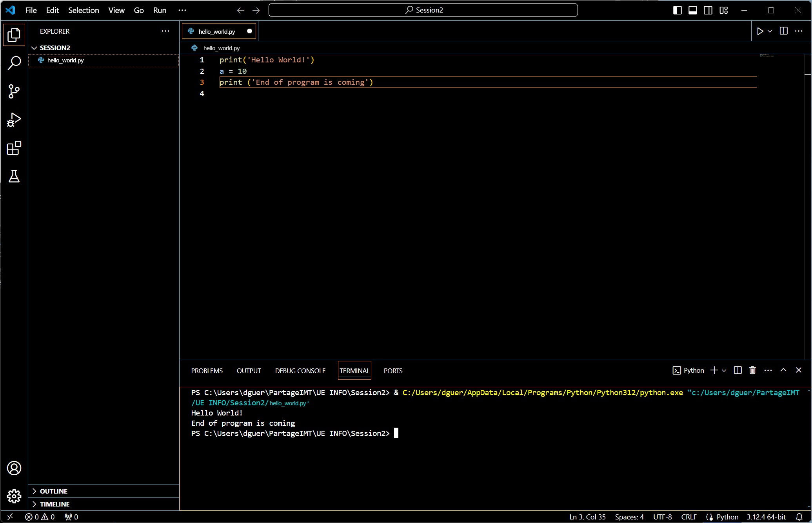
Task: Expand the TIMELINE section
Action: (54, 504)
